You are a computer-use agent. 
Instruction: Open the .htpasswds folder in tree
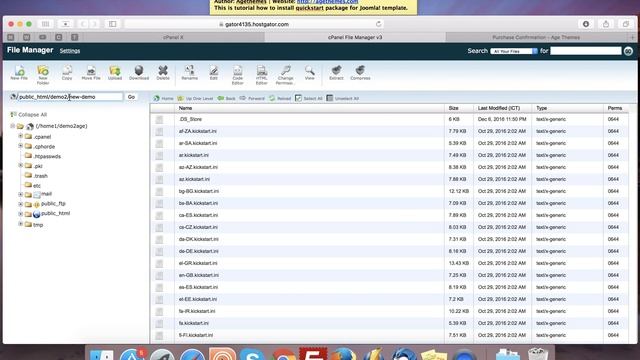click(x=47, y=156)
